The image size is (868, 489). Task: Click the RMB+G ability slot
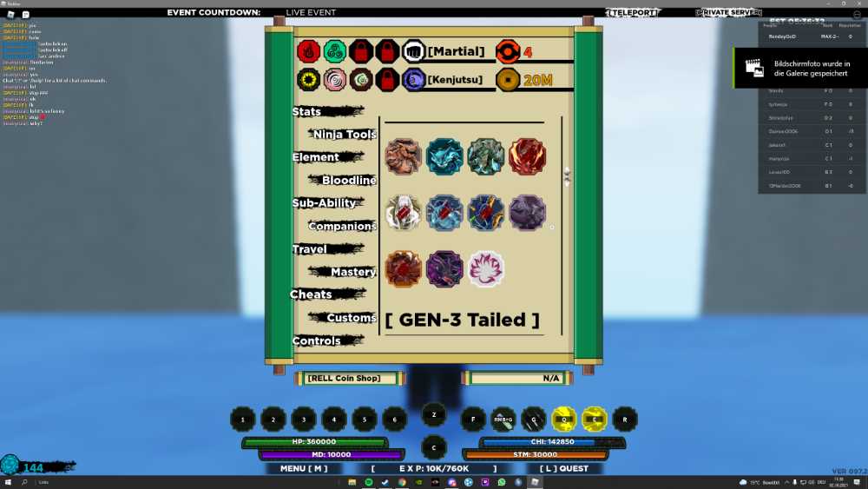503,420
